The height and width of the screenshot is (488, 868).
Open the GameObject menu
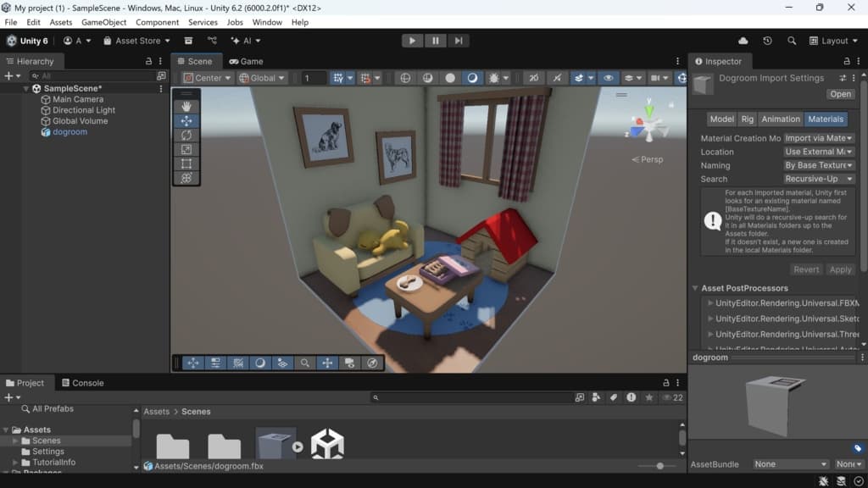click(103, 22)
